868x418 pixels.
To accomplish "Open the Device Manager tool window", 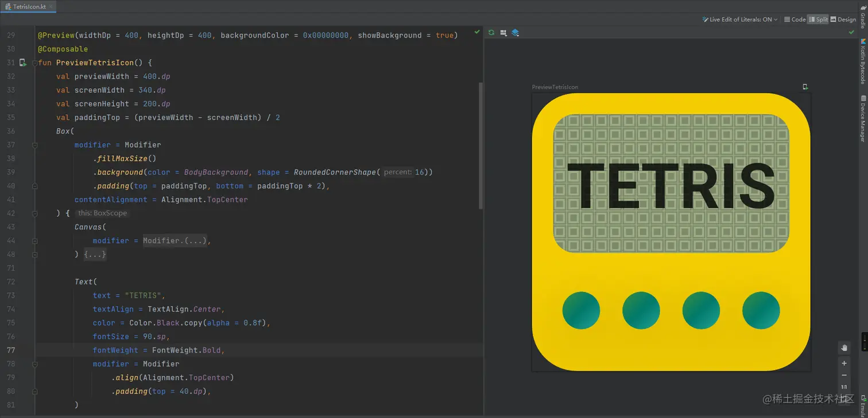I will point(863,119).
